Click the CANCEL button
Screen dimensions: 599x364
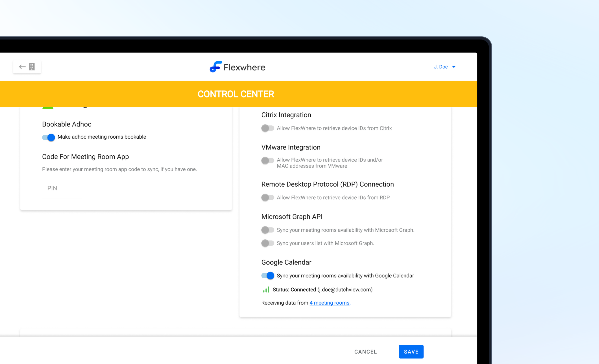[x=365, y=352]
